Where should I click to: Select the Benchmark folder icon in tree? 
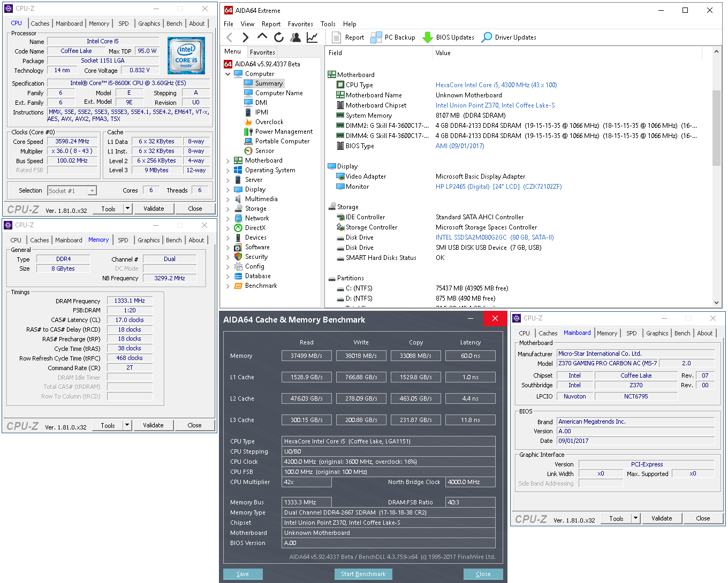238,286
